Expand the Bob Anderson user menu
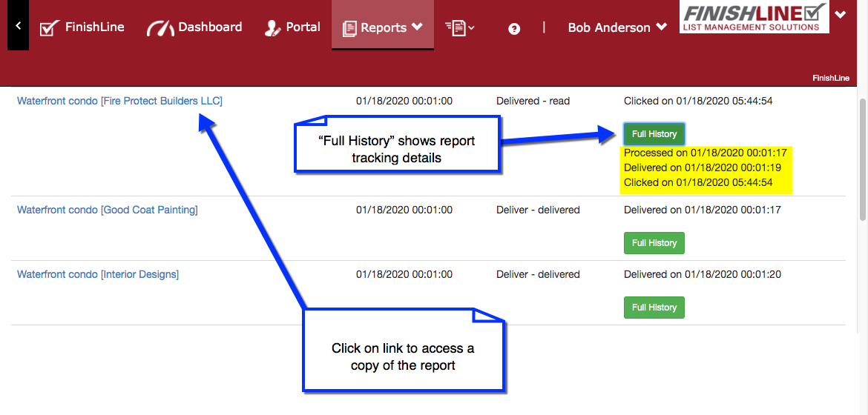Image resolution: width=868 pixels, height=415 pixels. click(617, 27)
